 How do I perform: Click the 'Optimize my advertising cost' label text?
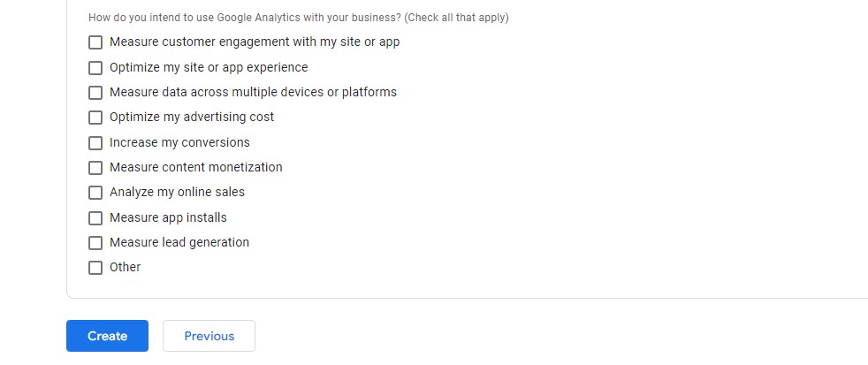192,117
